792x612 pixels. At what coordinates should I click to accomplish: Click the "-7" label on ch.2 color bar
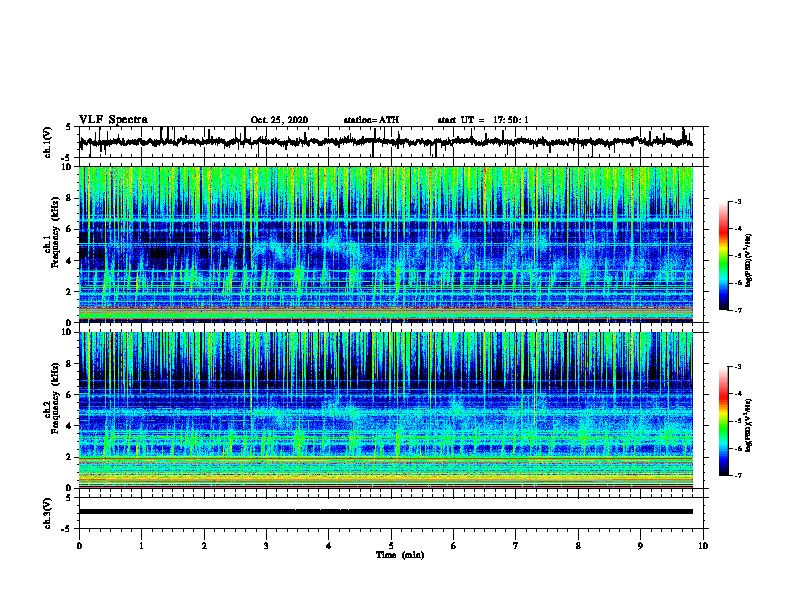coord(738,476)
